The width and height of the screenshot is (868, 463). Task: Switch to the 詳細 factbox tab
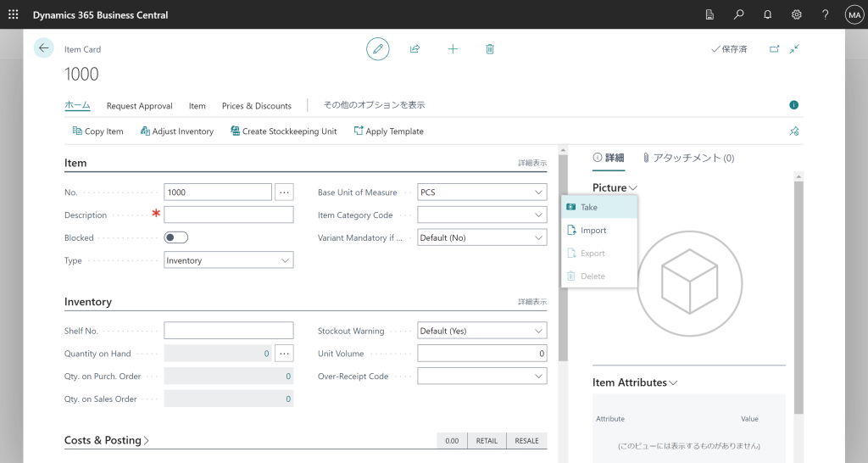tap(609, 158)
